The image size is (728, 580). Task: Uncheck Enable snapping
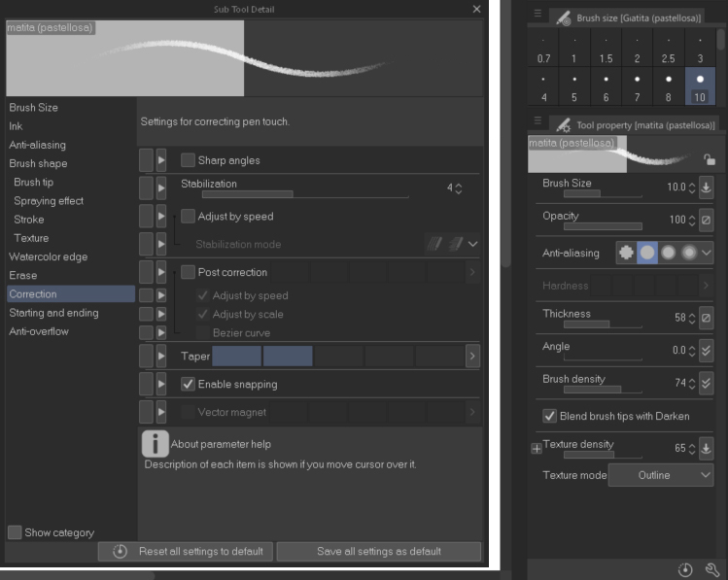tap(189, 385)
